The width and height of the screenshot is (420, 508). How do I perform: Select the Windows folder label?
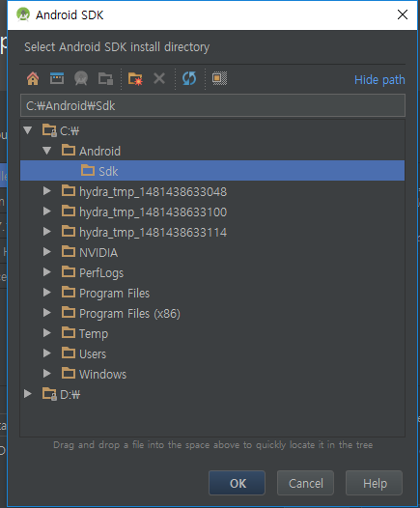(x=102, y=374)
